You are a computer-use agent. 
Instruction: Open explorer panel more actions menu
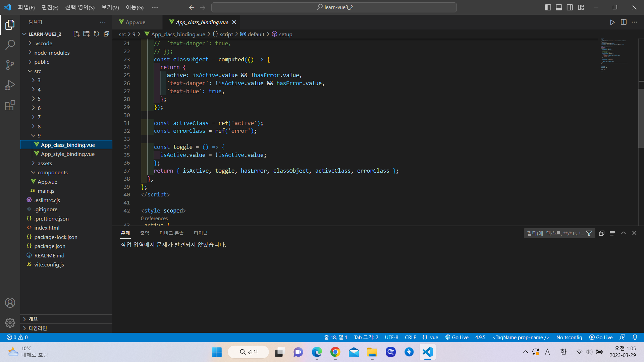(x=103, y=22)
